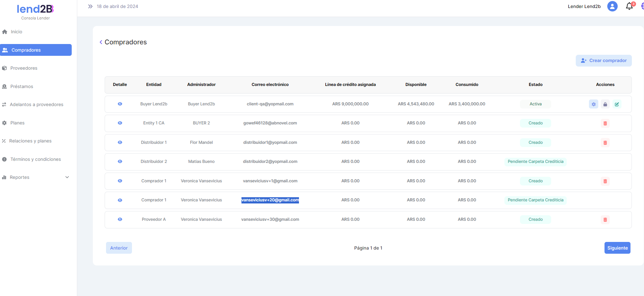
Task: View details of Buyer Lend2b
Action: (120, 104)
